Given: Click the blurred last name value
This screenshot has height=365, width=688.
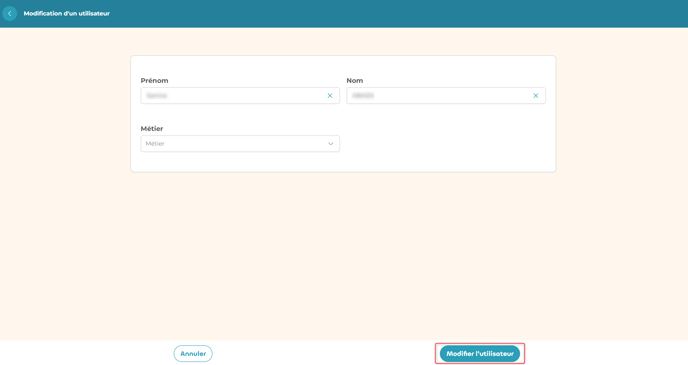Looking at the screenshot, I should [363, 96].
